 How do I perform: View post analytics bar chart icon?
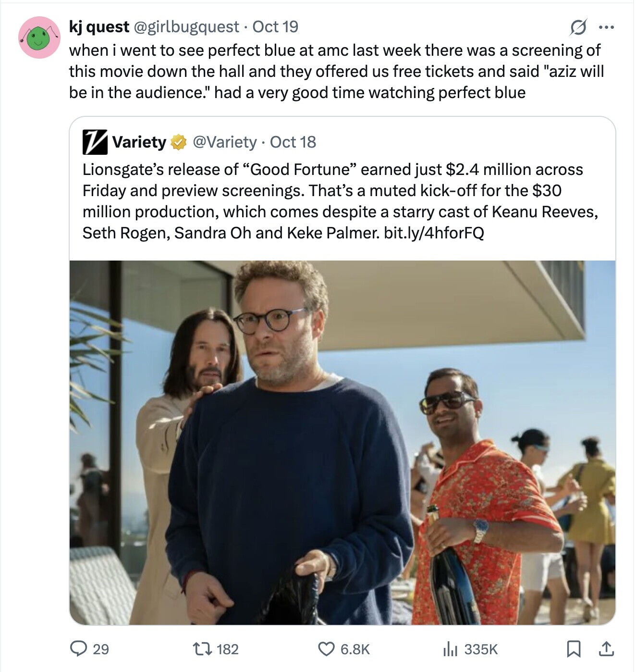pos(450,649)
